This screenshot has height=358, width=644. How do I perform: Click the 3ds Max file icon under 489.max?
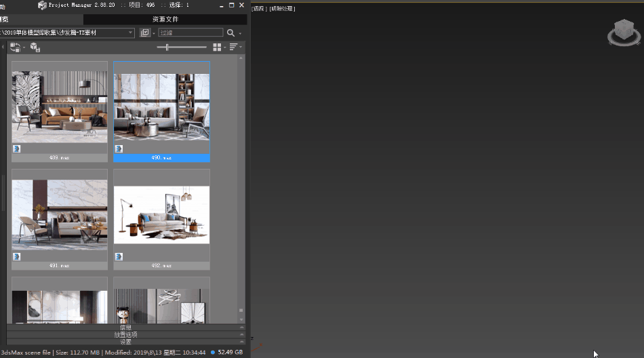16,148
